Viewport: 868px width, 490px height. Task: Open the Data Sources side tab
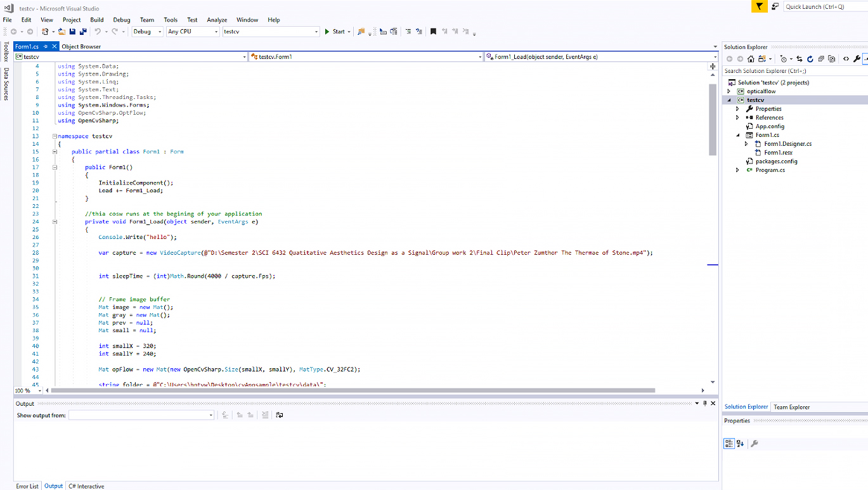click(x=6, y=84)
